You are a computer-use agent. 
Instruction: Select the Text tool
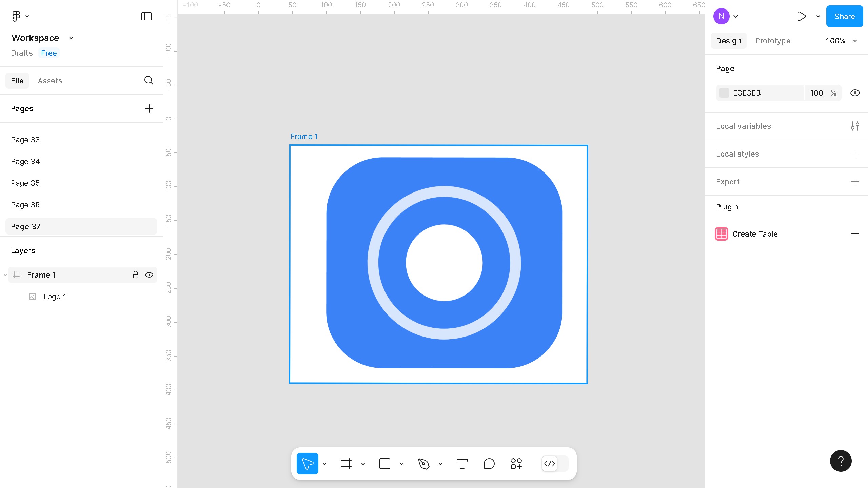coord(462,463)
